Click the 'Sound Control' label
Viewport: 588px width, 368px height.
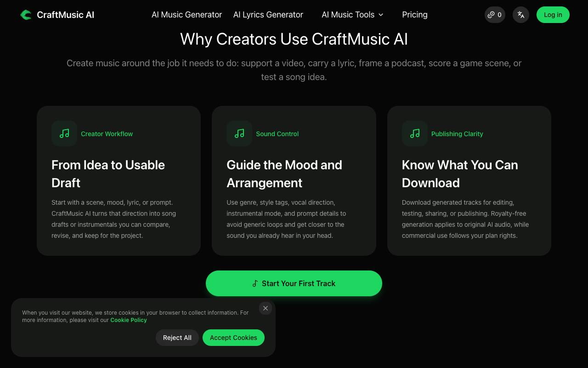pos(277,134)
